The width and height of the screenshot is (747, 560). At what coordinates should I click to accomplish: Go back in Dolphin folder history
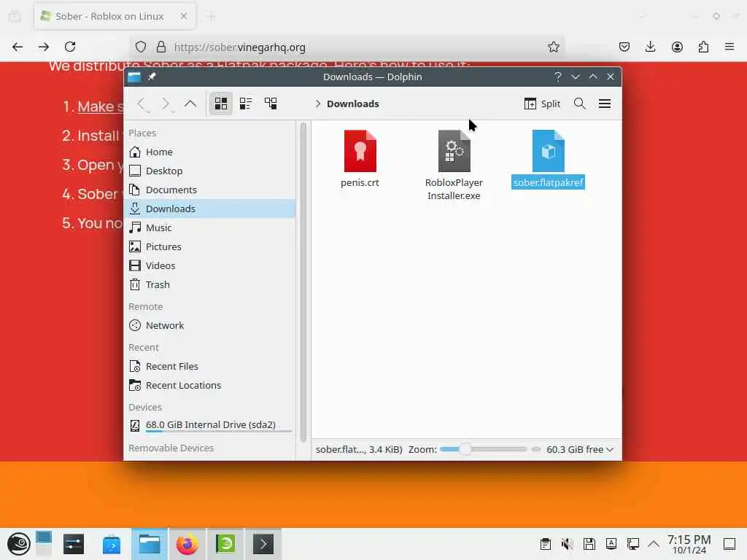coord(142,104)
